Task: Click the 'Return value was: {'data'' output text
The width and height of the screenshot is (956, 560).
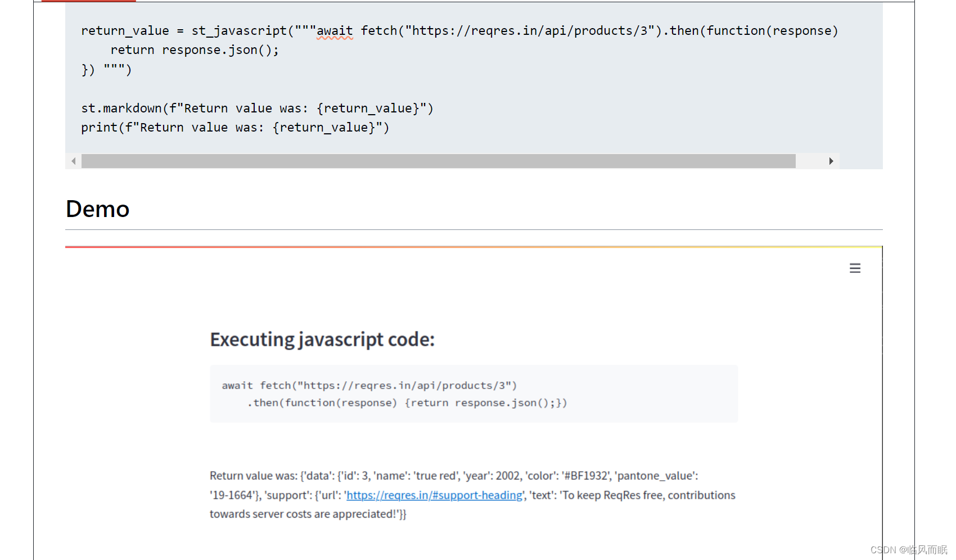Action: [x=454, y=476]
